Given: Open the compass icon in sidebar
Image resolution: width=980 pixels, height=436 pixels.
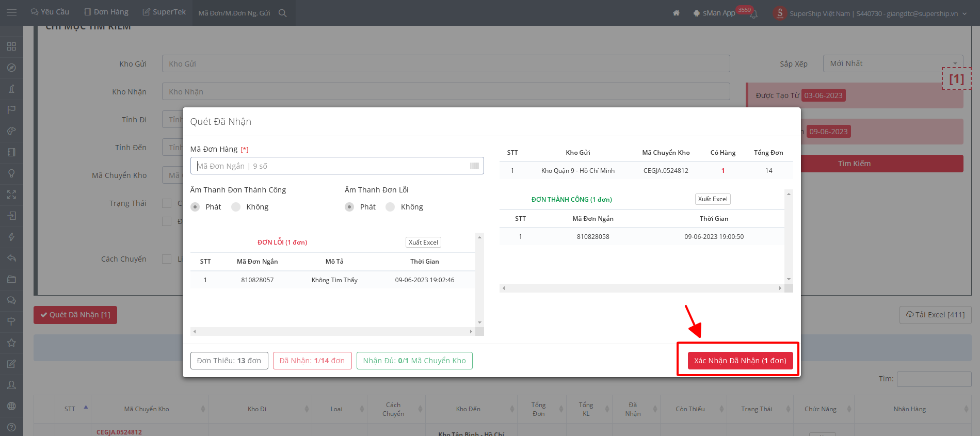Looking at the screenshot, I should (x=11, y=68).
